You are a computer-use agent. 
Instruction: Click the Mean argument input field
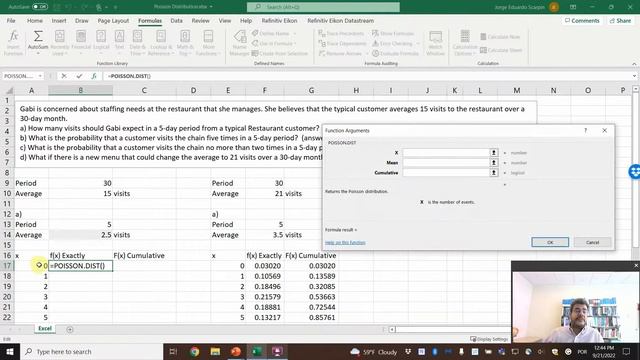[446, 162]
